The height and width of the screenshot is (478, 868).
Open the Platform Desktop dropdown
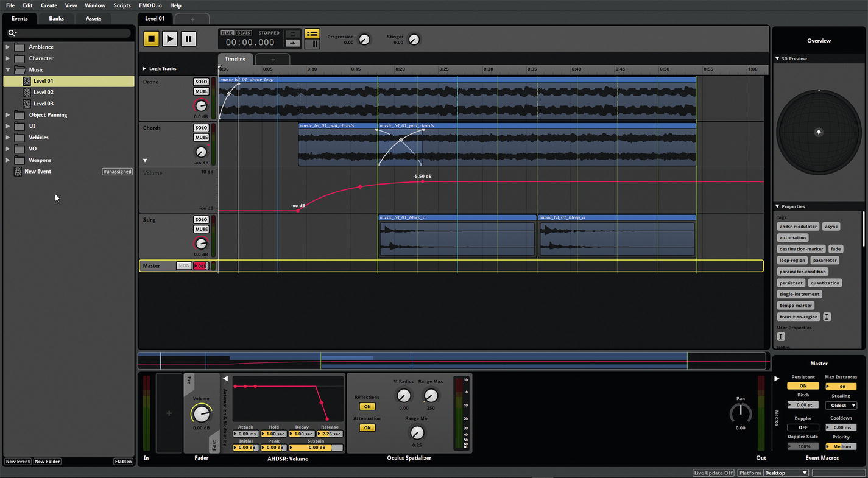pyautogui.click(x=785, y=473)
